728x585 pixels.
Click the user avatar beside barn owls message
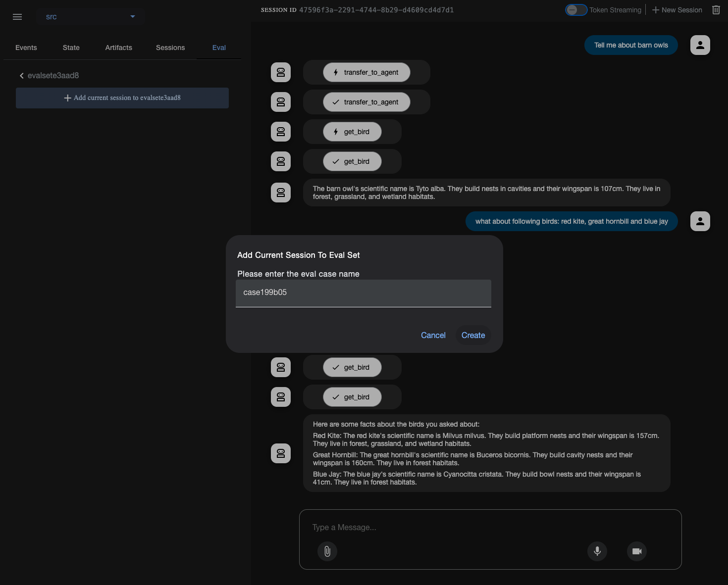(700, 45)
